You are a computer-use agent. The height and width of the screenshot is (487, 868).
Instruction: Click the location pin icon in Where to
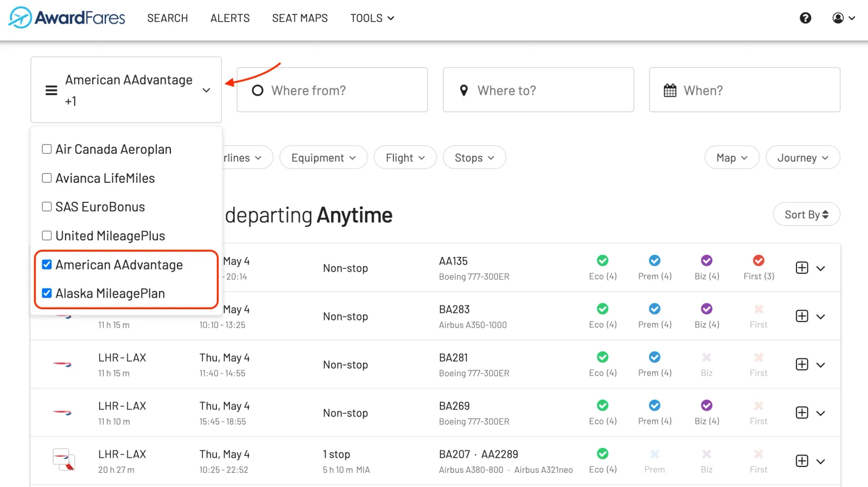464,91
